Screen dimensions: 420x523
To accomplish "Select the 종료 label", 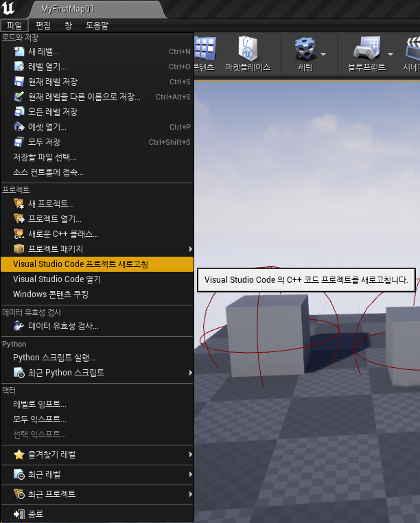I will pyautogui.click(x=36, y=514).
